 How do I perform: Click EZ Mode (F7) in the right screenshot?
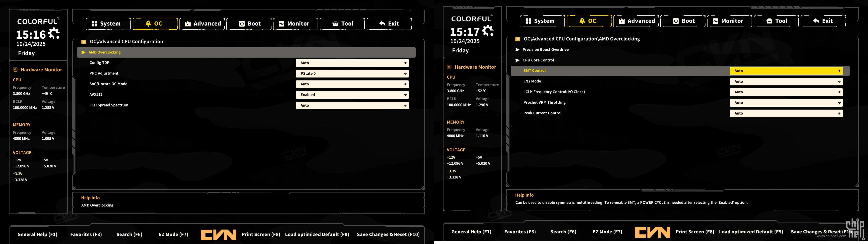(x=607, y=232)
